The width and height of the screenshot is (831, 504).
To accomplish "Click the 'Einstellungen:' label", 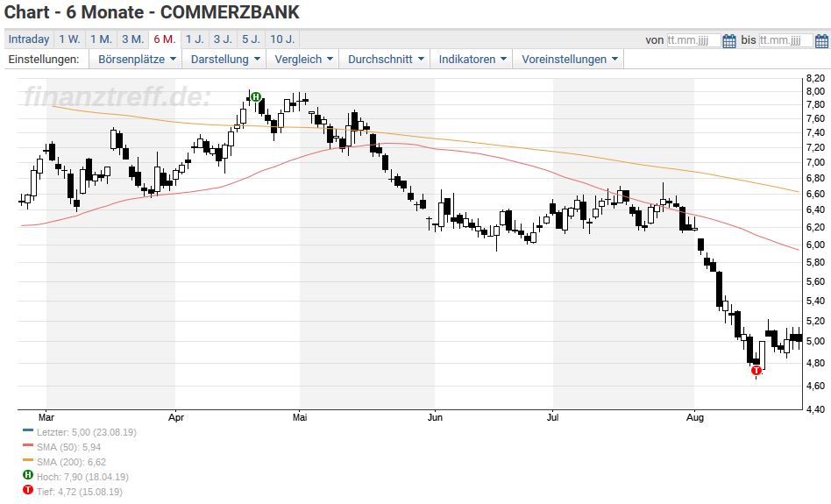I will coord(44,60).
